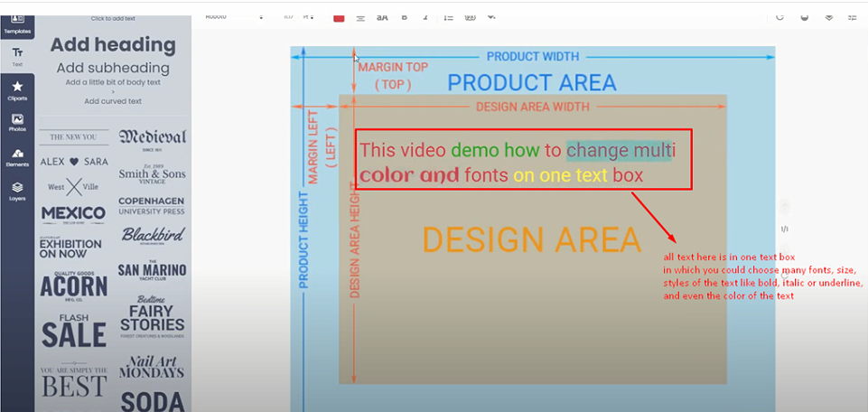Screen dimensions: 868x412
Task: Select the Flash Sale text template
Action: [x=73, y=330]
